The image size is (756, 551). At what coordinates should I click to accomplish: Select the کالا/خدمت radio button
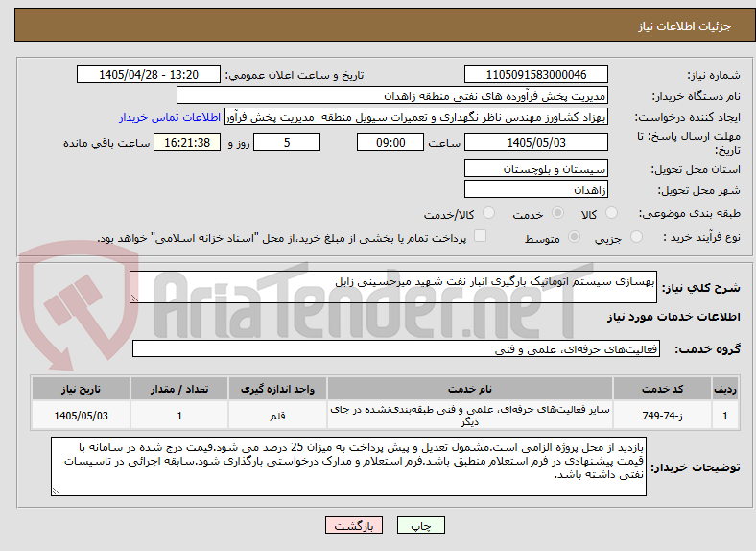tap(489, 213)
